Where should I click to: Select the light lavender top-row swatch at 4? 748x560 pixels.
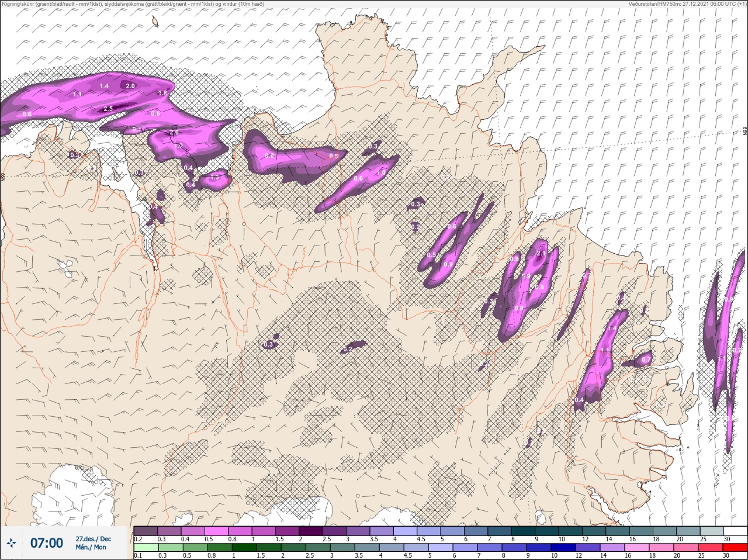tap(406, 531)
